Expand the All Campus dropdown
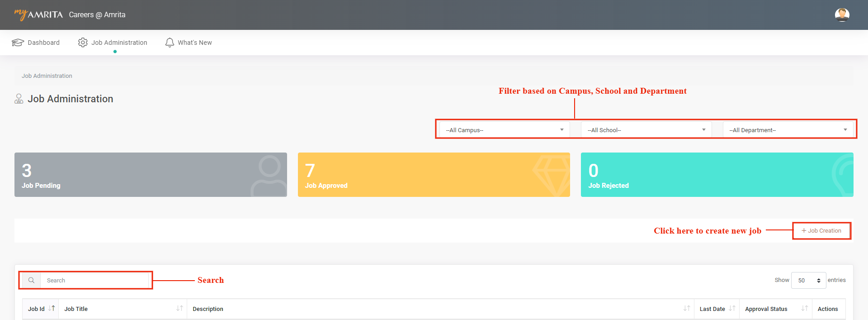Viewport: 868px width, 320px height. coord(504,130)
